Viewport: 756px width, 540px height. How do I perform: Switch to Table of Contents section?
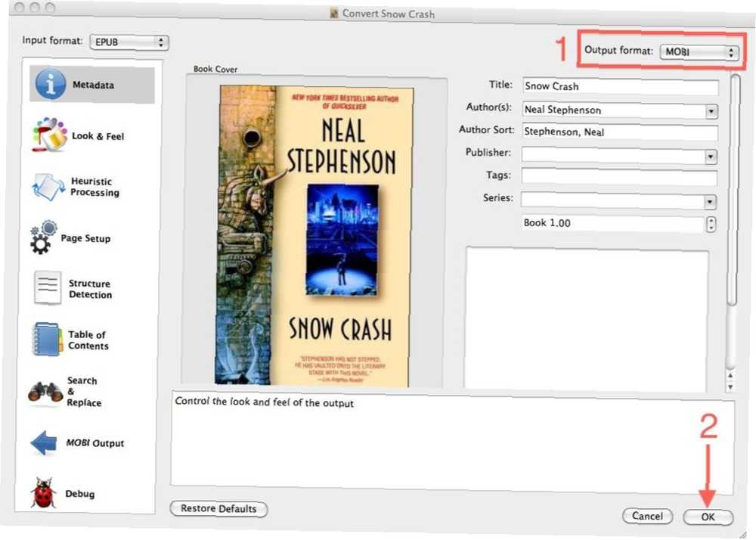point(88,340)
